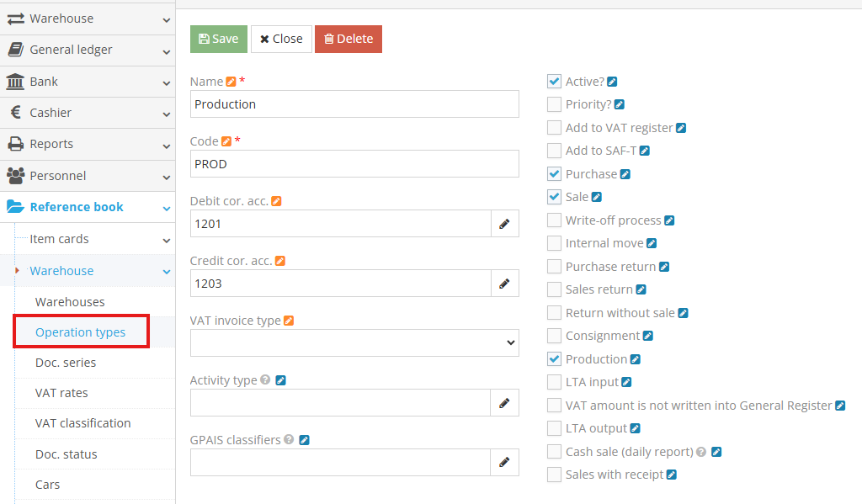Open Doc. series in the sidebar

click(66, 363)
